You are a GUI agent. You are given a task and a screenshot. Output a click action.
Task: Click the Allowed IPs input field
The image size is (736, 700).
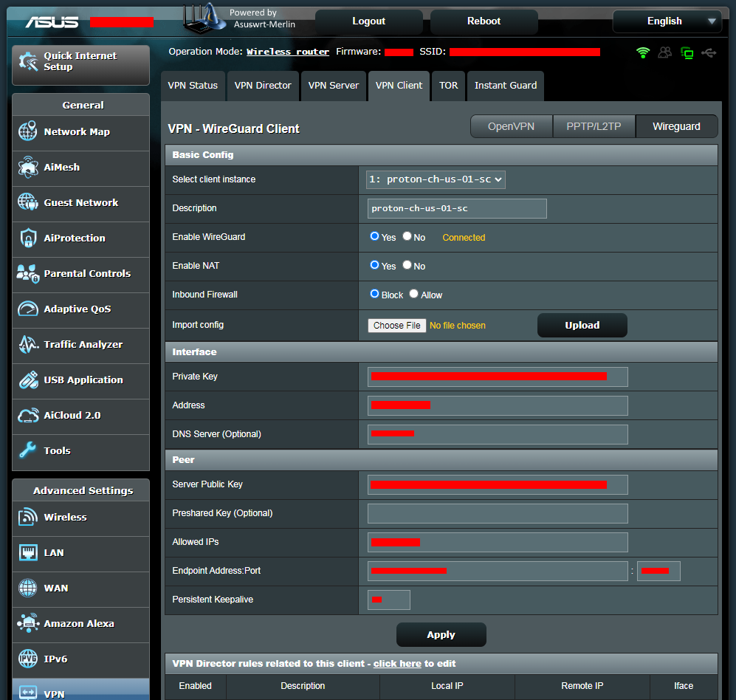(x=498, y=542)
